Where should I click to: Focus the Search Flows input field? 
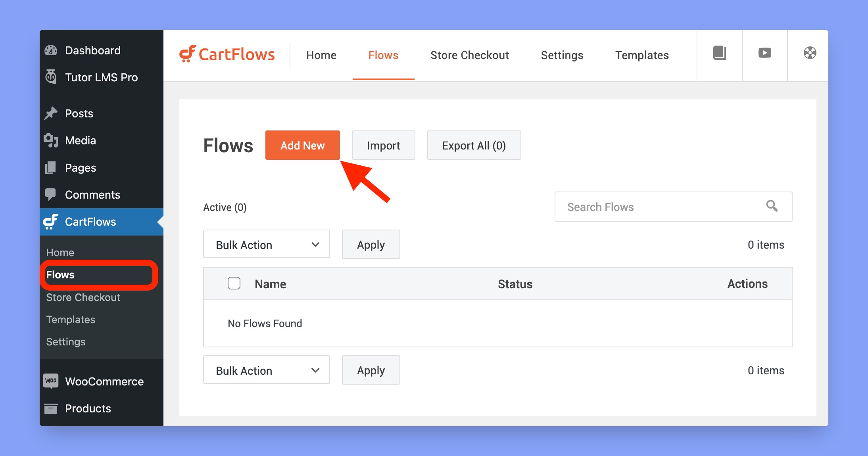[x=673, y=207]
